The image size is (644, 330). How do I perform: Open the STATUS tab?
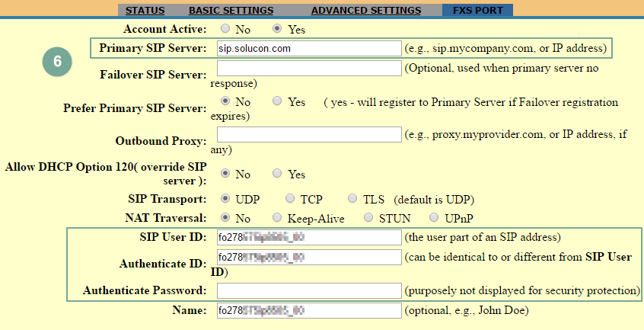click(143, 11)
